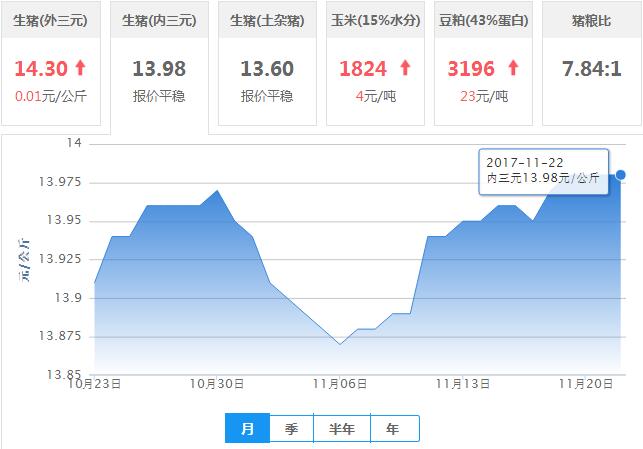643x449 pixels.
Task: Click the 11月06日 axis label
Action: tap(340, 384)
